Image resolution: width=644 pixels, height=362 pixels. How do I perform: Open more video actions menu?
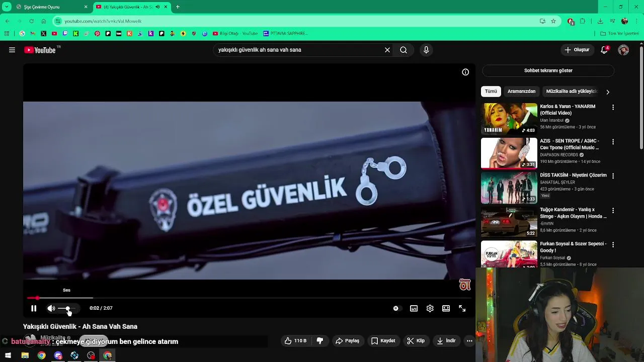(469, 341)
